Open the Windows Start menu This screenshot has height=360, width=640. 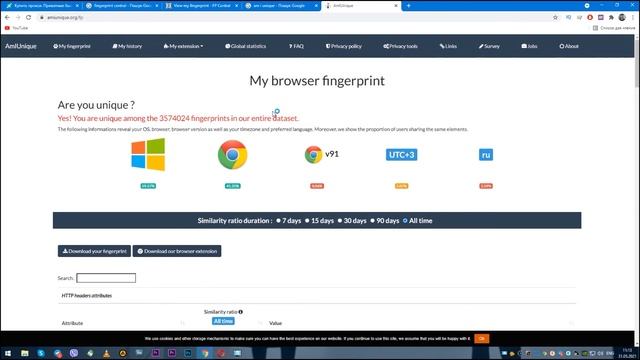click(x=8, y=353)
